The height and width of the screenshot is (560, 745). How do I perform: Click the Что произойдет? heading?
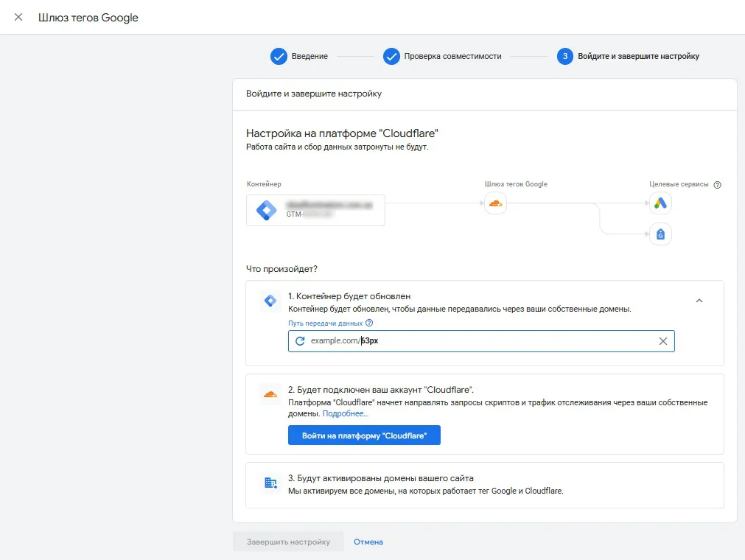point(281,269)
